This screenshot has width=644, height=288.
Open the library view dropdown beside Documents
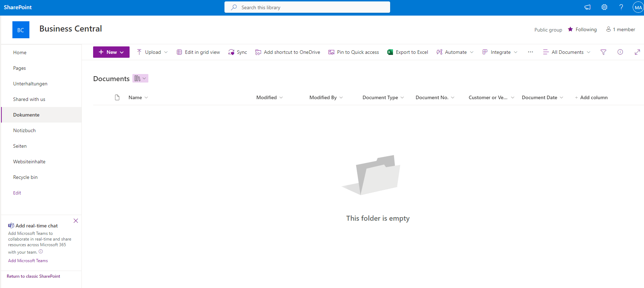click(140, 78)
